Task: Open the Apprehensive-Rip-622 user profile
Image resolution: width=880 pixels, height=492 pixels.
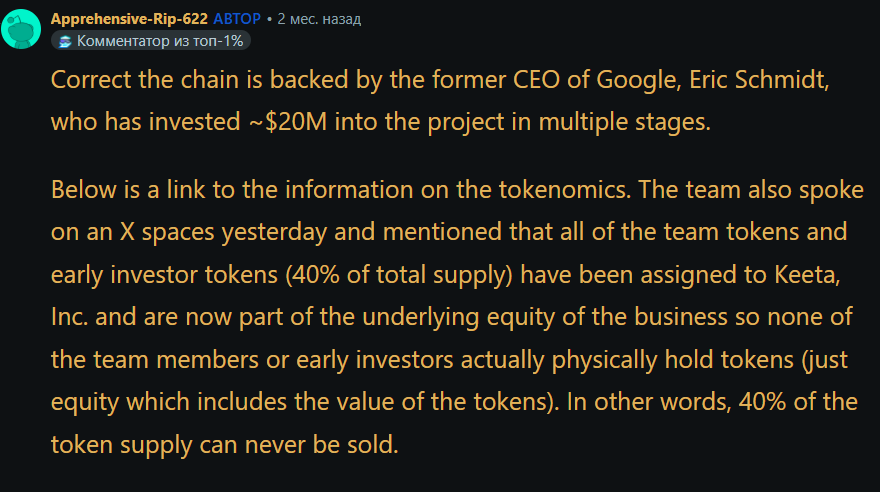Action: coord(129,19)
